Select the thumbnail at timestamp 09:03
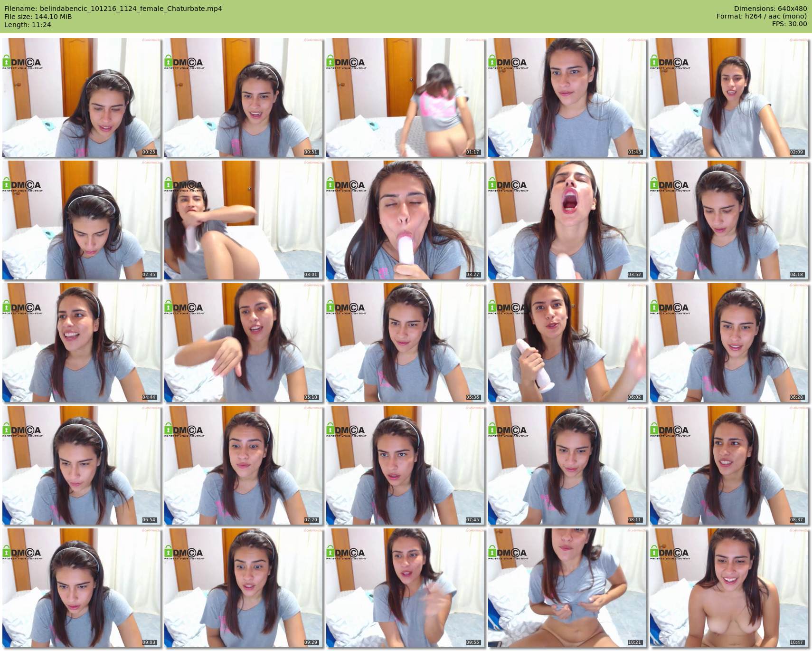Screen dimensions: 812x651 click(82, 588)
